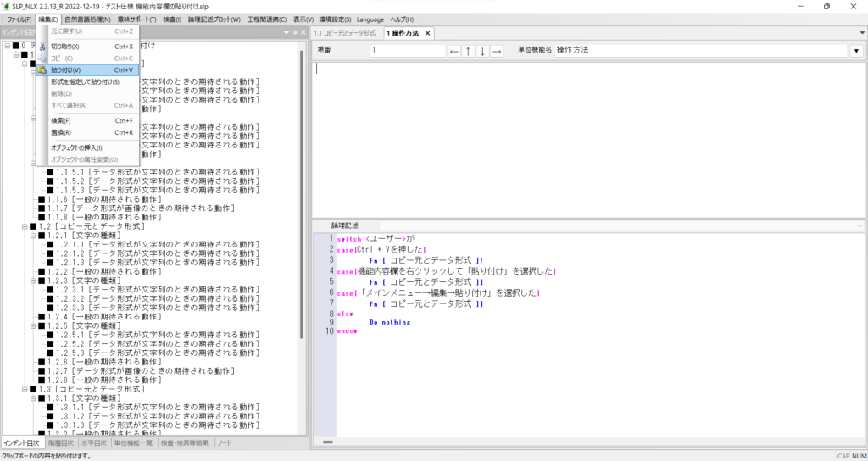
Task: Click the tree panel vertical scrollbar
Action: [302, 194]
